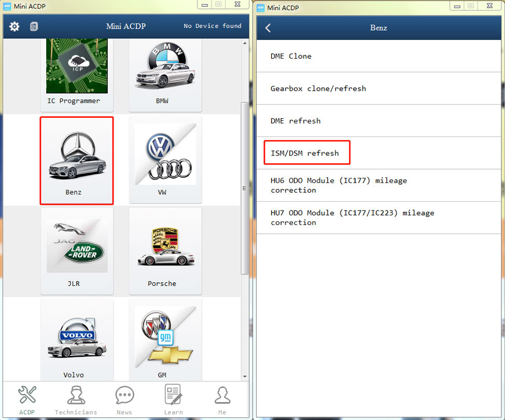The image size is (505, 420).
Task: Go to the Learn tab
Action: 173,400
